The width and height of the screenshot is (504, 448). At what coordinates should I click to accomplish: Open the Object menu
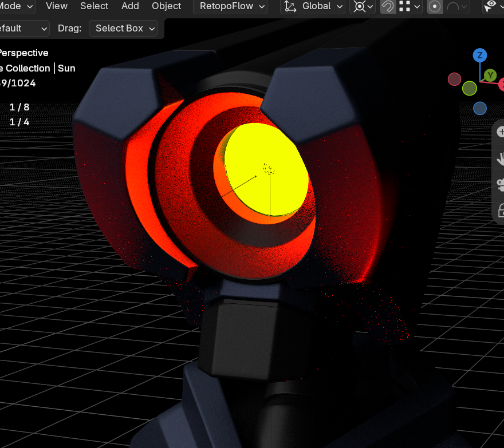pos(166,6)
